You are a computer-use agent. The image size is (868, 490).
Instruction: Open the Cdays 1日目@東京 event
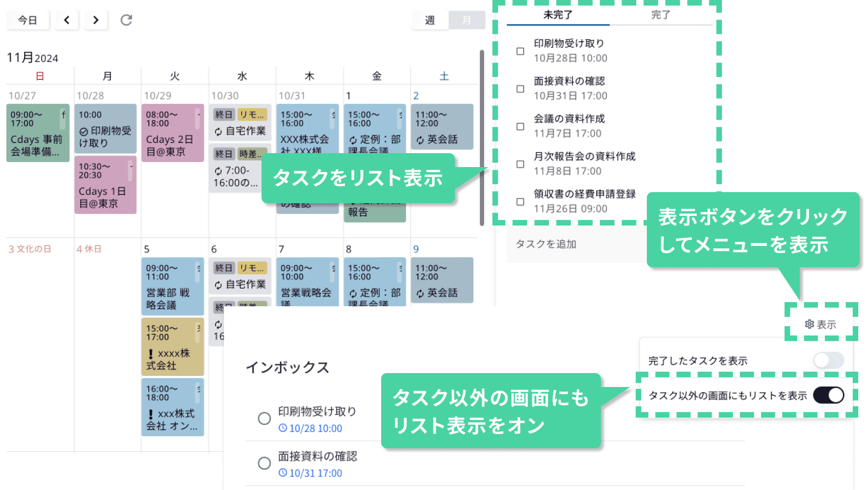pyautogui.click(x=105, y=185)
